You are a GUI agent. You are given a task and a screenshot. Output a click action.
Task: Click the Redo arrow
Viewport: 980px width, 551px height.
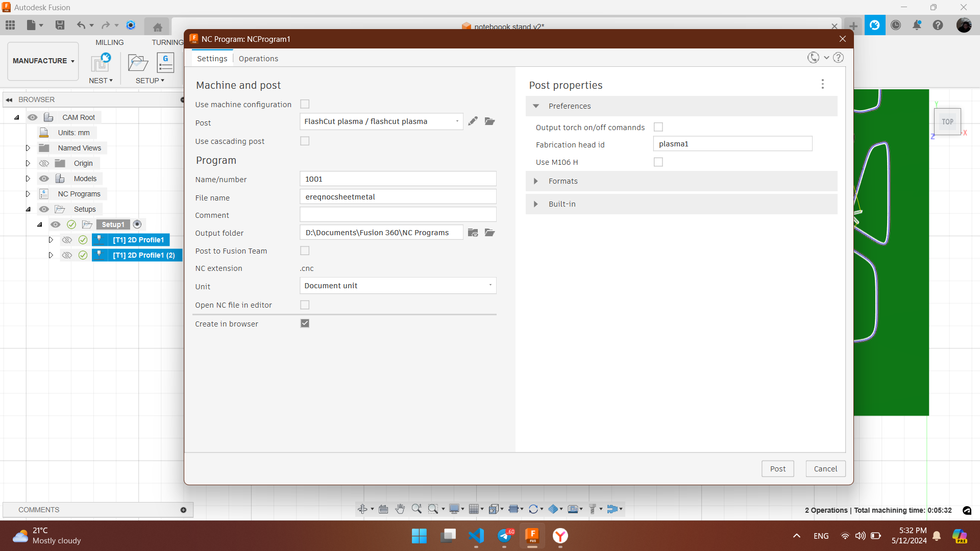coord(106,25)
